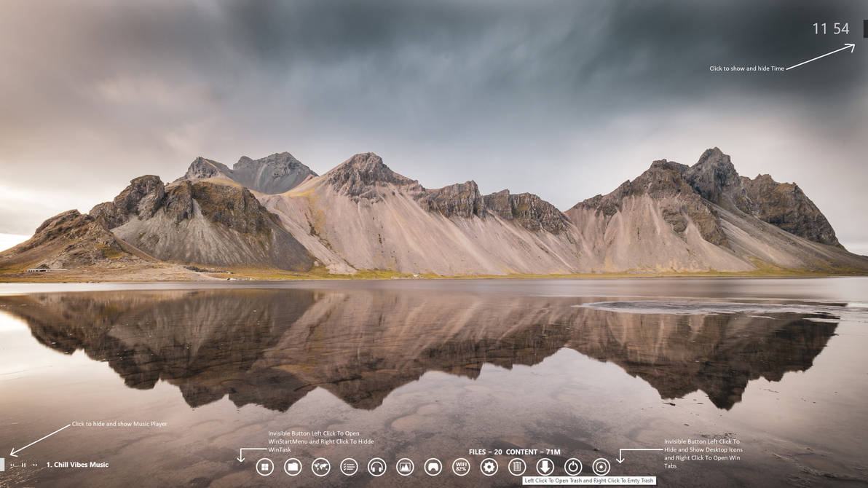Go back to the previous track
The image size is (868, 488).
click(12, 464)
